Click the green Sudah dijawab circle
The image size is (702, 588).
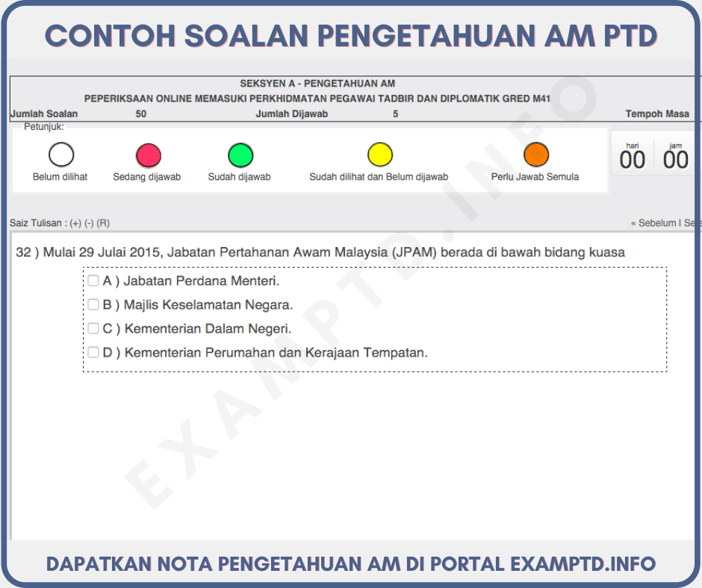click(240, 154)
